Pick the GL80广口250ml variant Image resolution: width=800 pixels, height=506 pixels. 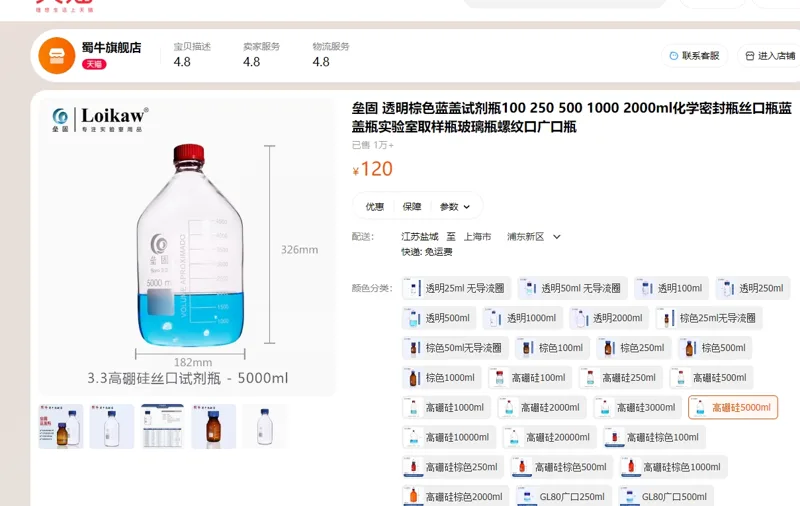(x=563, y=496)
